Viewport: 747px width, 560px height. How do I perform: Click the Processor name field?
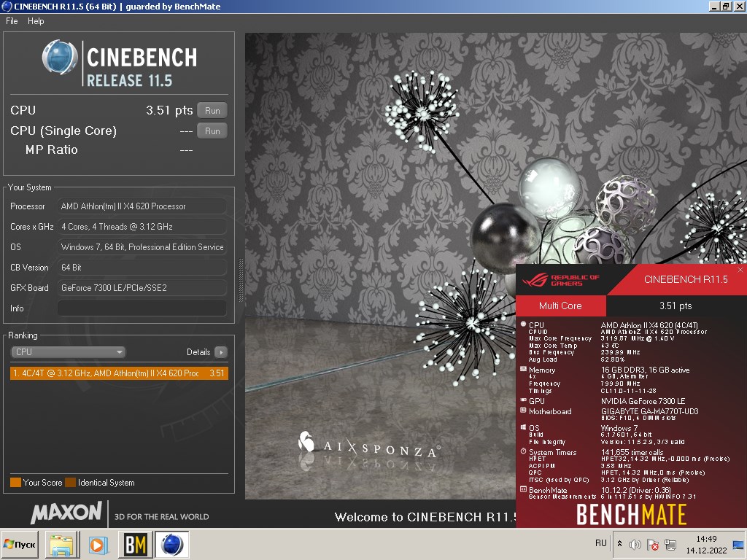(142, 206)
